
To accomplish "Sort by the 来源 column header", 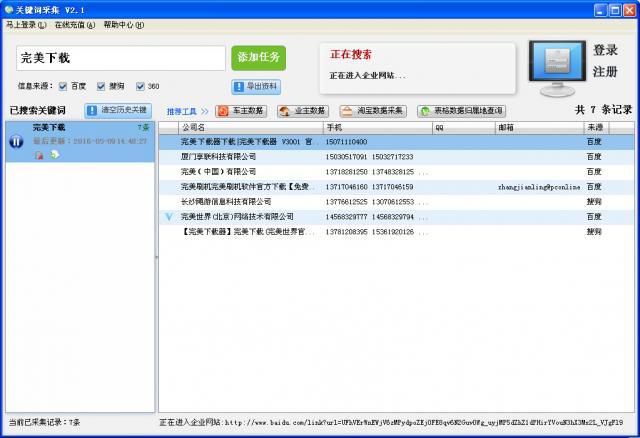I will pos(596,128).
